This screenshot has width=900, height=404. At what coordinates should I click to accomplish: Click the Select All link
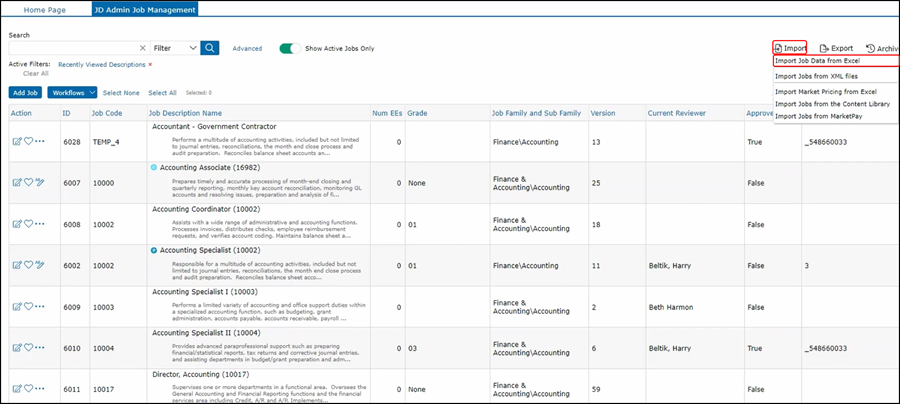tap(162, 92)
